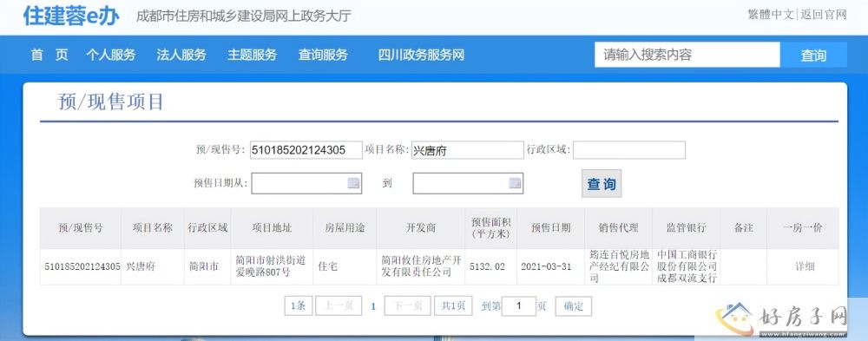Click the 监管银行 column header
Screen dimensions: 868x341
tap(687, 228)
